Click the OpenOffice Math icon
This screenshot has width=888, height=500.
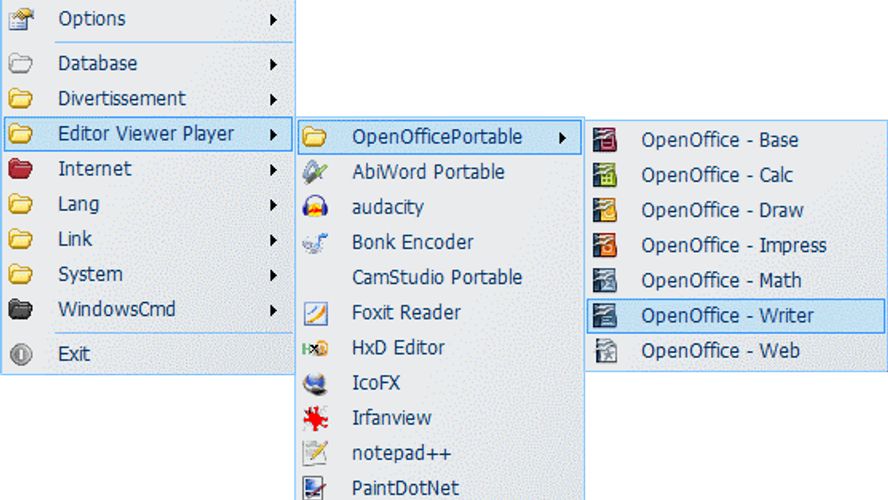[604, 280]
